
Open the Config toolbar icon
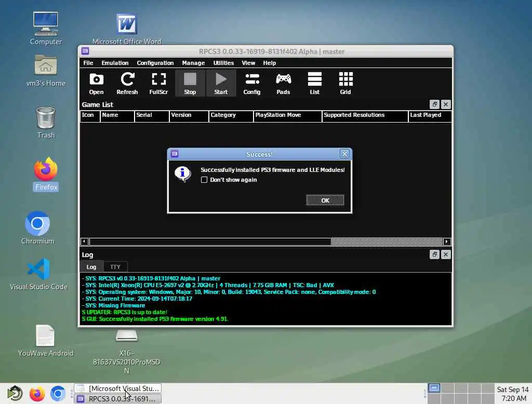coord(252,84)
